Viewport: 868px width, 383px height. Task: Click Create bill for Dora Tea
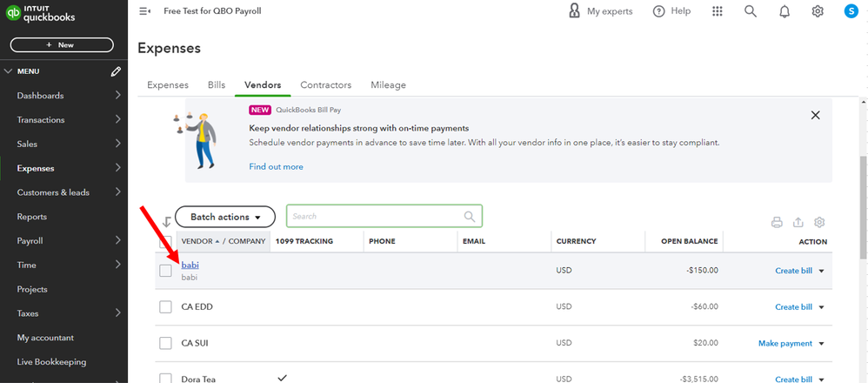pyautogui.click(x=794, y=380)
